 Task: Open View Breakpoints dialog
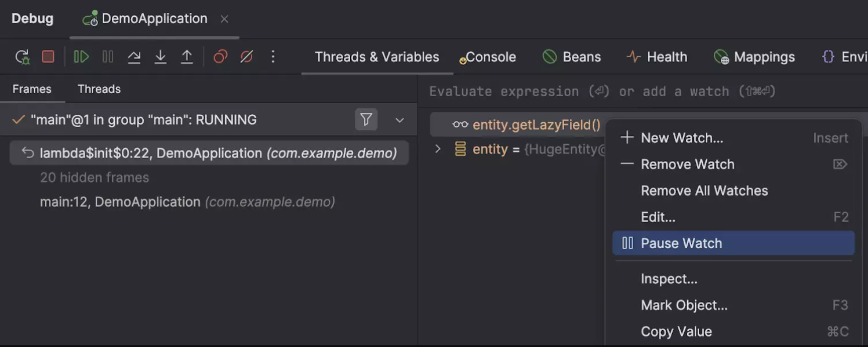tap(220, 56)
